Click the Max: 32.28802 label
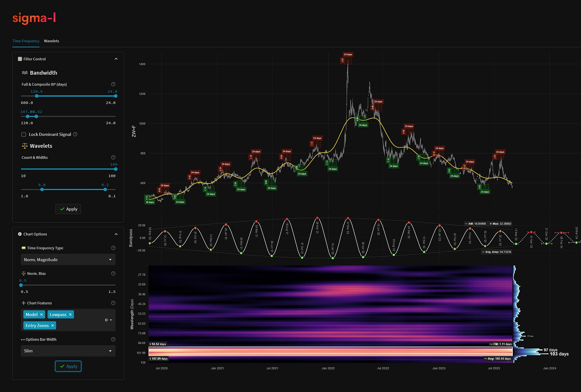The image size is (581, 392). pos(500,224)
